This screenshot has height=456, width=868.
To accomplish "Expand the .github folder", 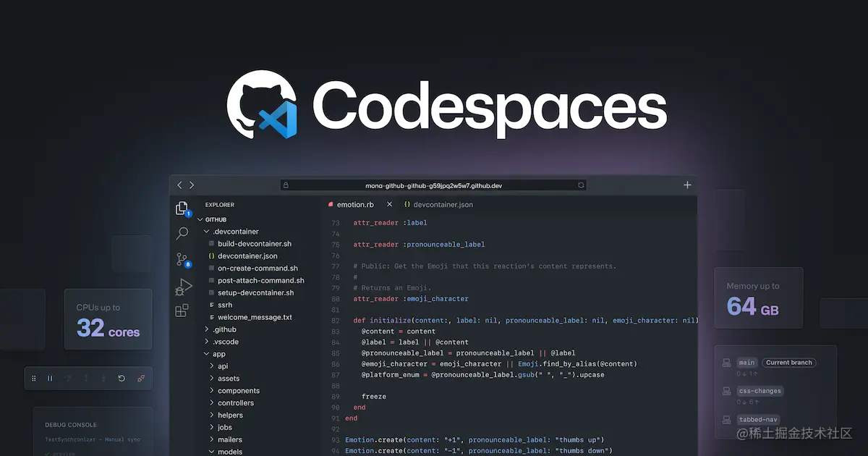I will [207, 329].
